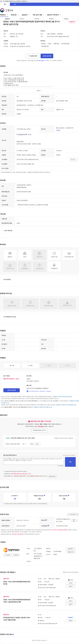Jump to 복리후생 section tab
Viewport: 79px width, 644px height.
point(51,19)
